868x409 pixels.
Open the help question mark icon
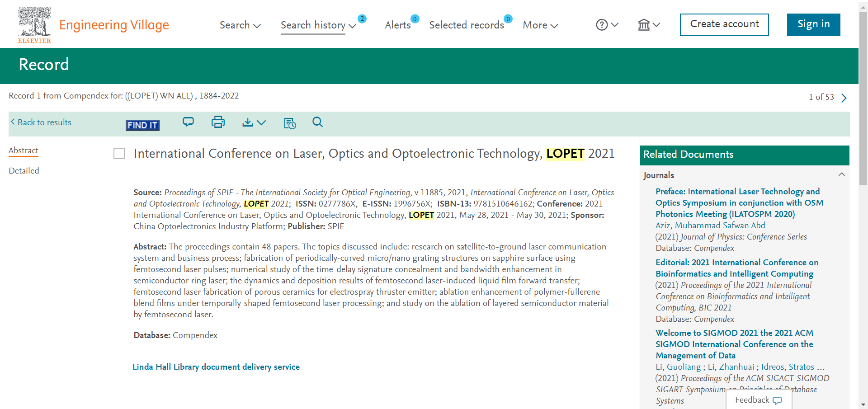pos(602,25)
